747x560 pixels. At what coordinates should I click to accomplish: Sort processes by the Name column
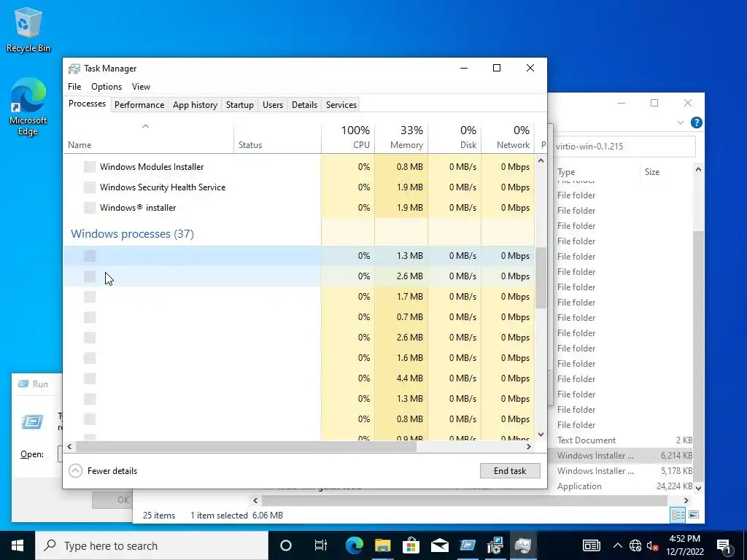148,138
